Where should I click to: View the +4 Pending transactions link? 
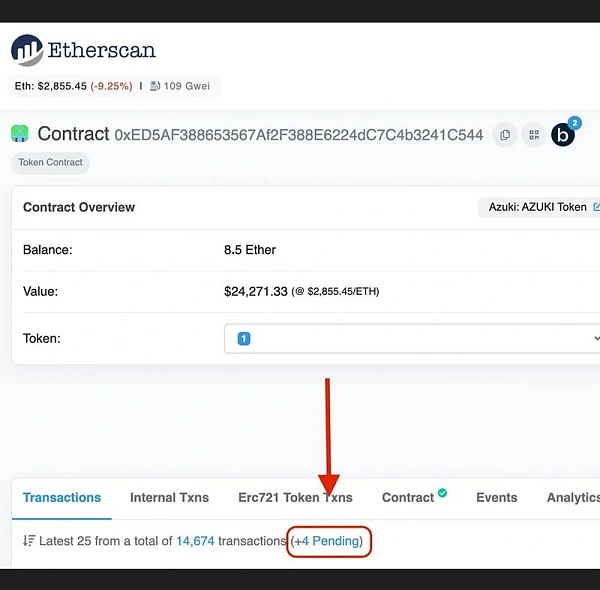click(x=329, y=541)
